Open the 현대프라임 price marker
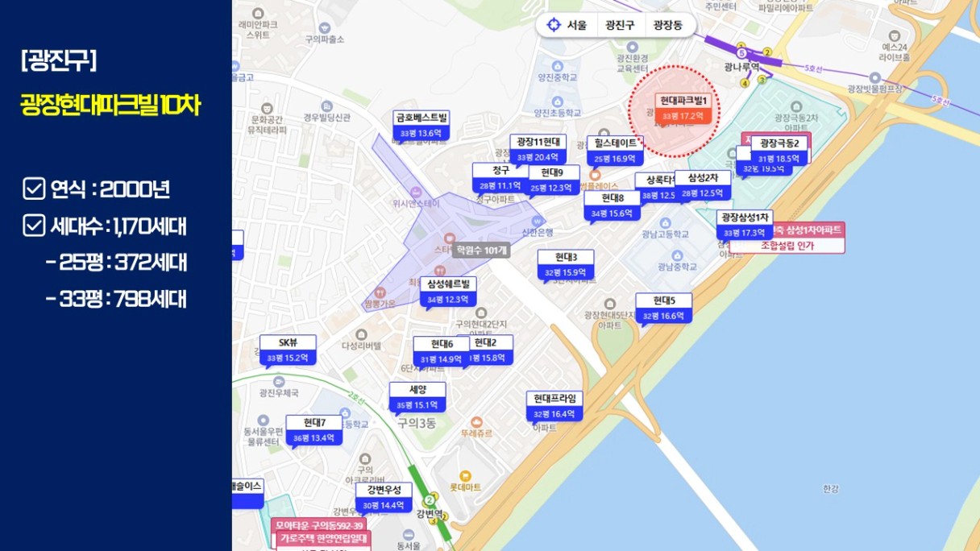Screen dimensions: 980x551 554,406
